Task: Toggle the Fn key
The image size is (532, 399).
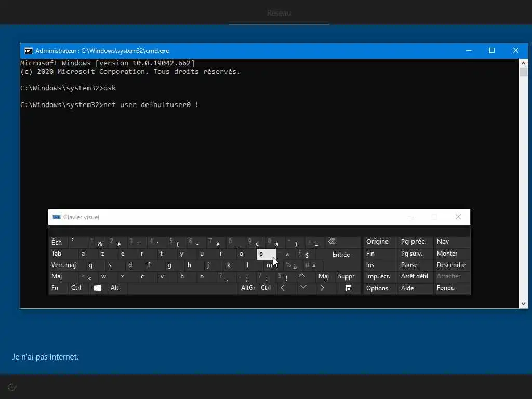Action: (58, 288)
